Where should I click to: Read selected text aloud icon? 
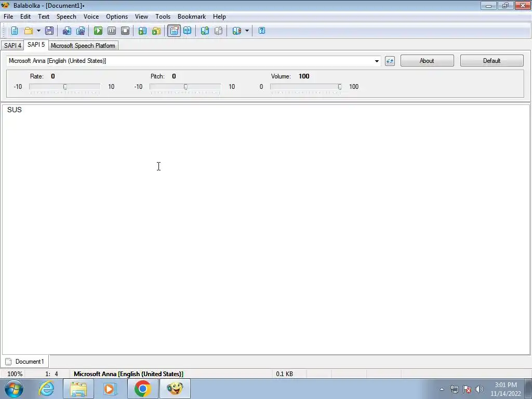[142, 31]
